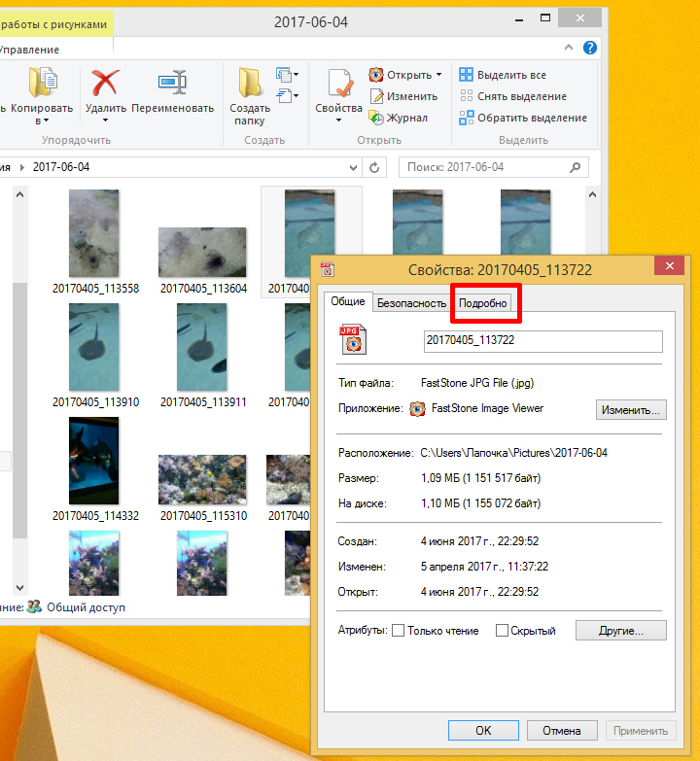Viewport: 700px width, 761px height.
Task: Click the Delete (Удалить) red X icon
Action: 105,83
